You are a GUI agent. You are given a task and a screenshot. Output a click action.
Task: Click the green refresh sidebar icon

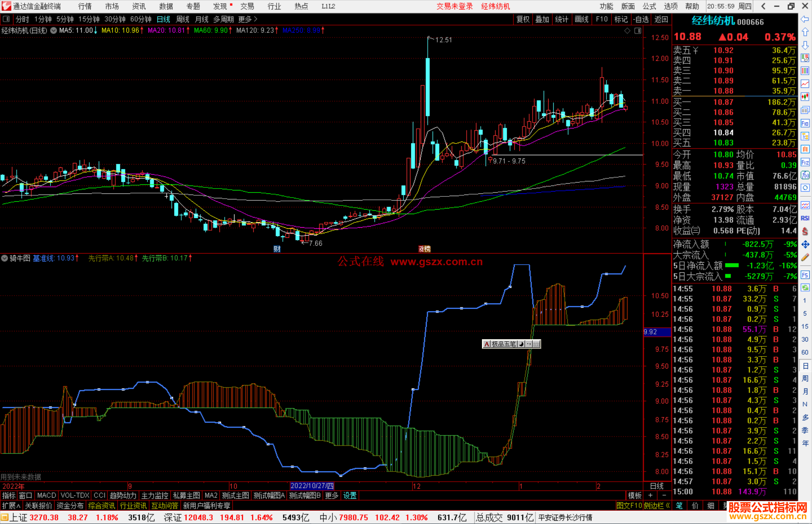click(x=805, y=288)
